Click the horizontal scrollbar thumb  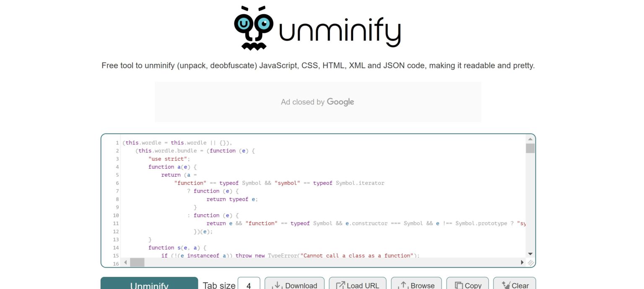(x=137, y=263)
